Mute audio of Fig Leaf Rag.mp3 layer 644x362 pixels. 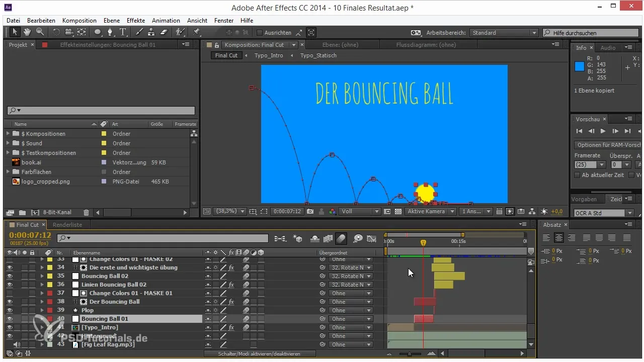tap(17, 344)
